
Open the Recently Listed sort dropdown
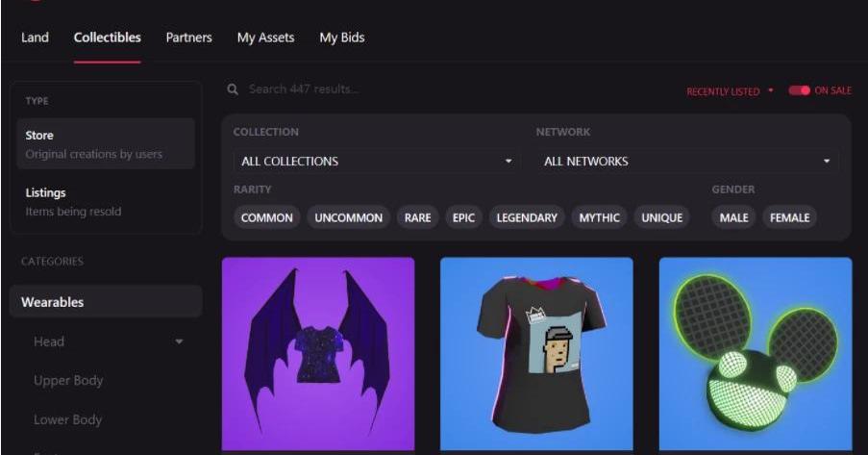coord(730,91)
